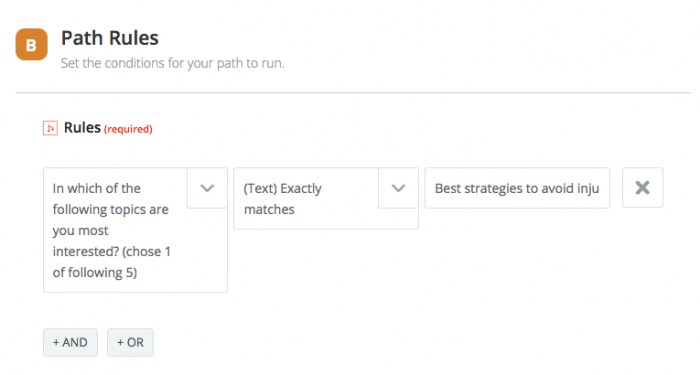Click the word "matches" in condition selector

tap(269, 209)
